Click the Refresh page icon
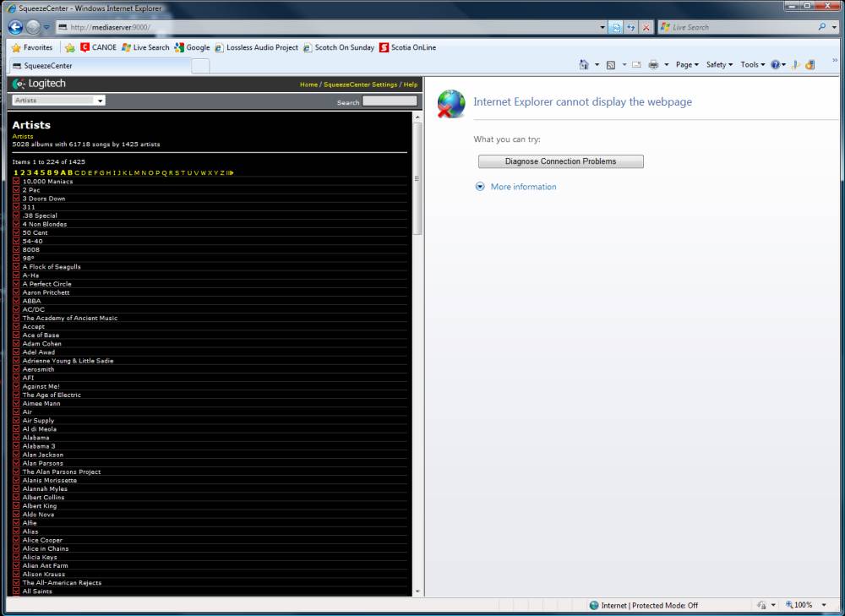The height and width of the screenshot is (616, 845). (x=630, y=27)
